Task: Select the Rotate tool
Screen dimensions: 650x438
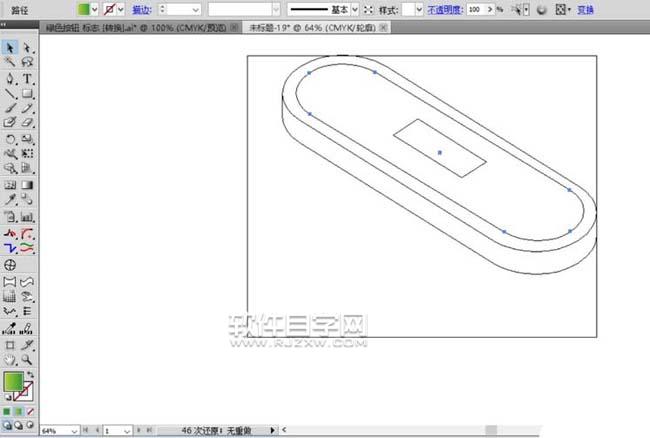Action: point(10,139)
